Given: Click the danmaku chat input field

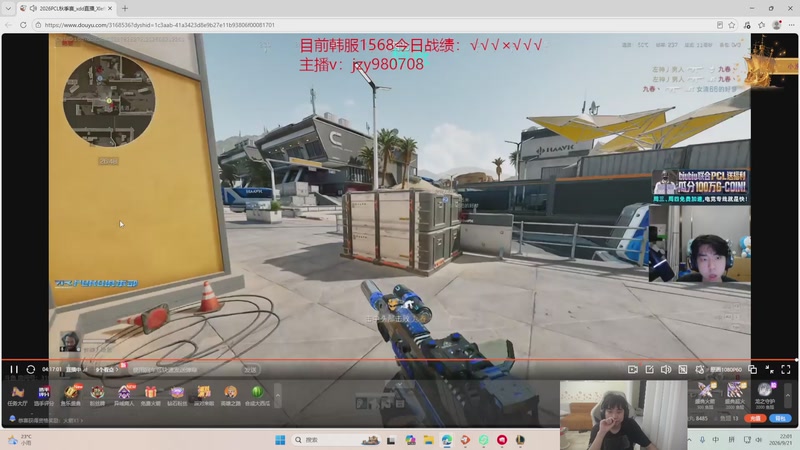Looking at the screenshot, I should click(x=186, y=370).
